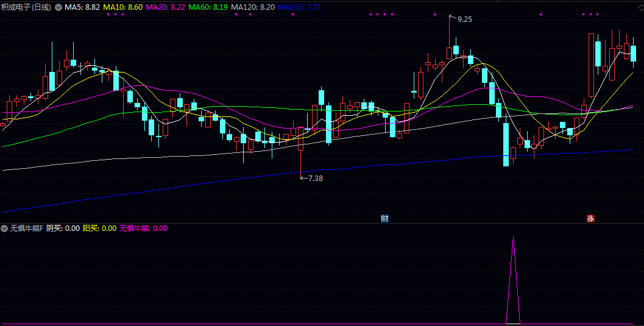Click the red 涨 event marker
The height and width of the screenshot is (326, 644).
(x=590, y=219)
